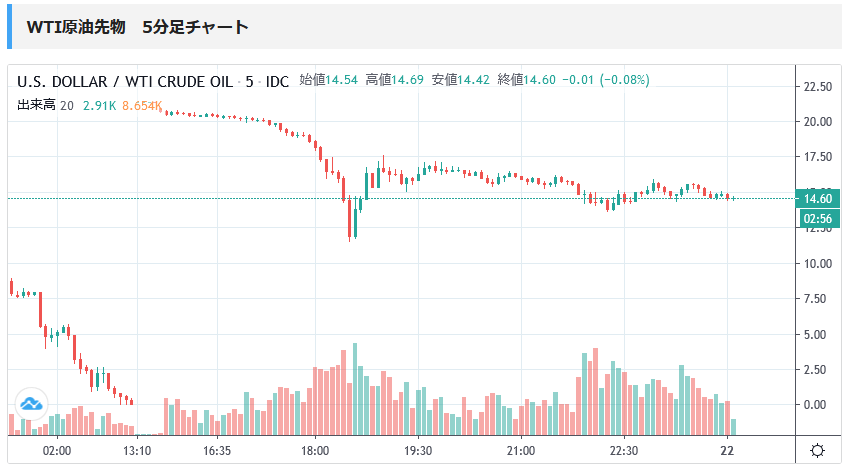
Task: Click the 8.654K orange volume value
Action: click(141, 105)
